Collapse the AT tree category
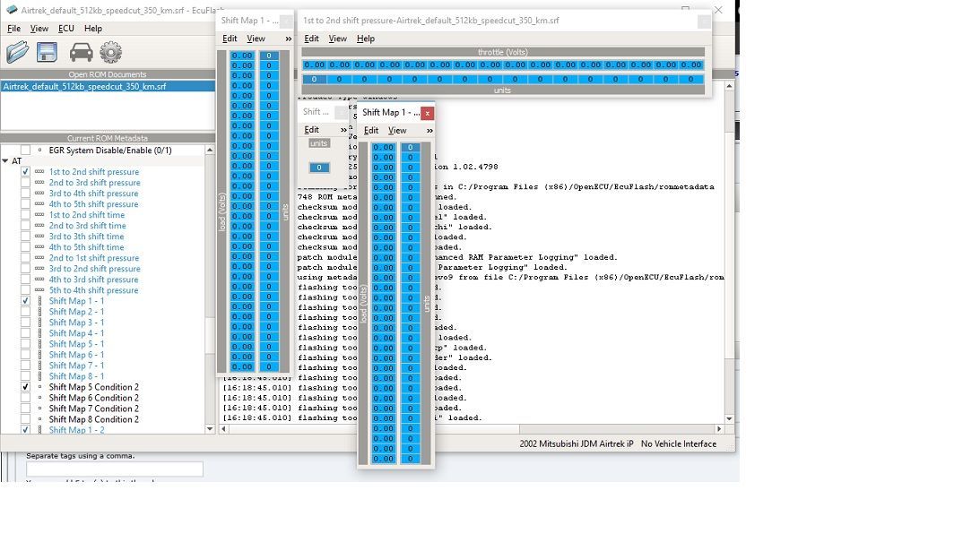The width and height of the screenshot is (980, 551). point(5,161)
